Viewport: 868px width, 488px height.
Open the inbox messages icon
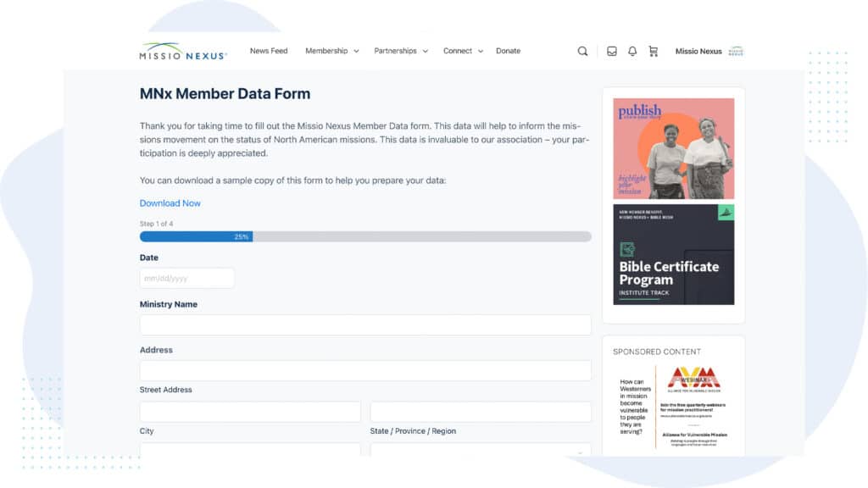coord(611,51)
